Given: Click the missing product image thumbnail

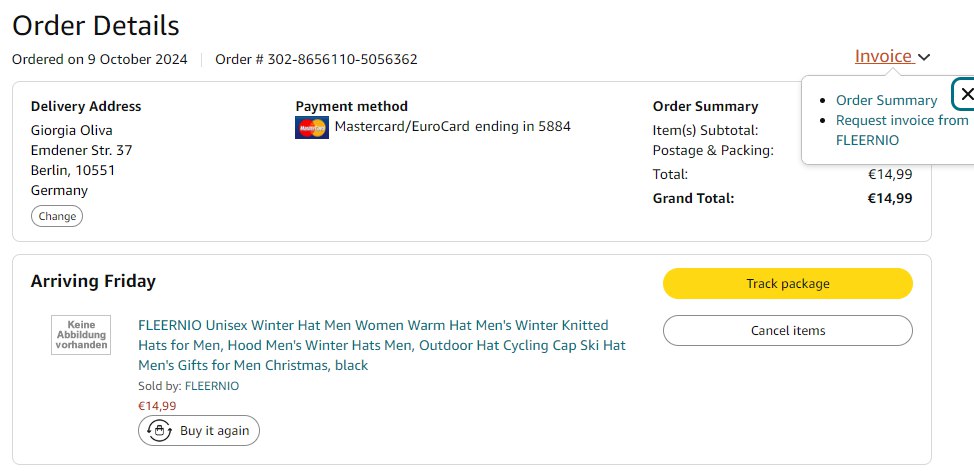Looking at the screenshot, I should pos(81,334).
